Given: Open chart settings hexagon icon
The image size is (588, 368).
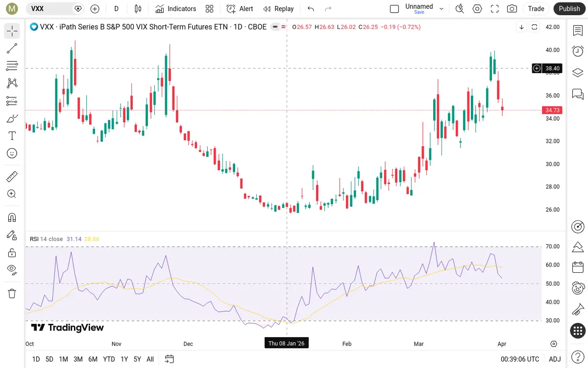Looking at the screenshot, I should tap(477, 9).
